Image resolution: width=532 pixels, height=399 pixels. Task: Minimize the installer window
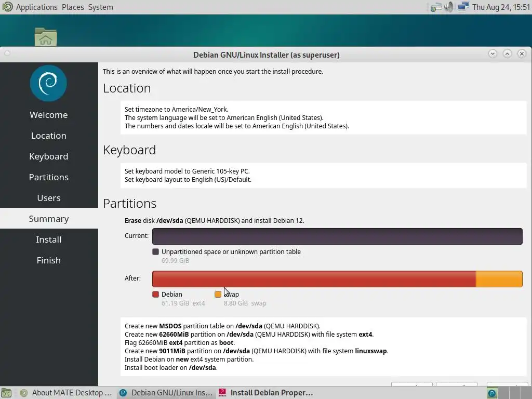click(493, 54)
